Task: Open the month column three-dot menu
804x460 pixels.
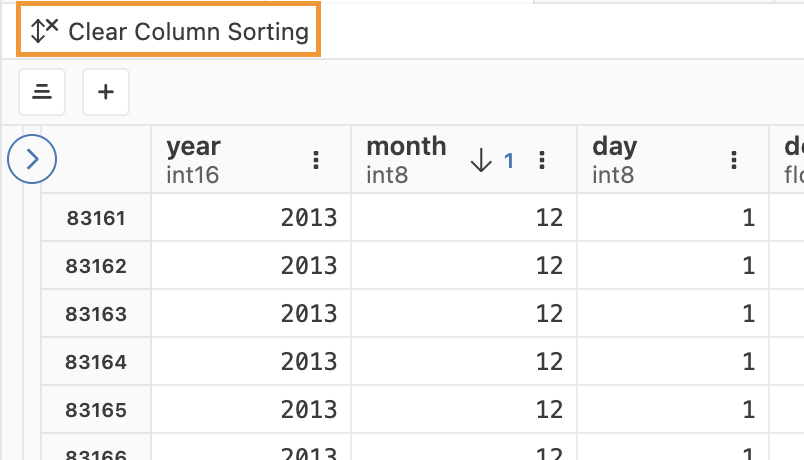Action: (x=542, y=160)
